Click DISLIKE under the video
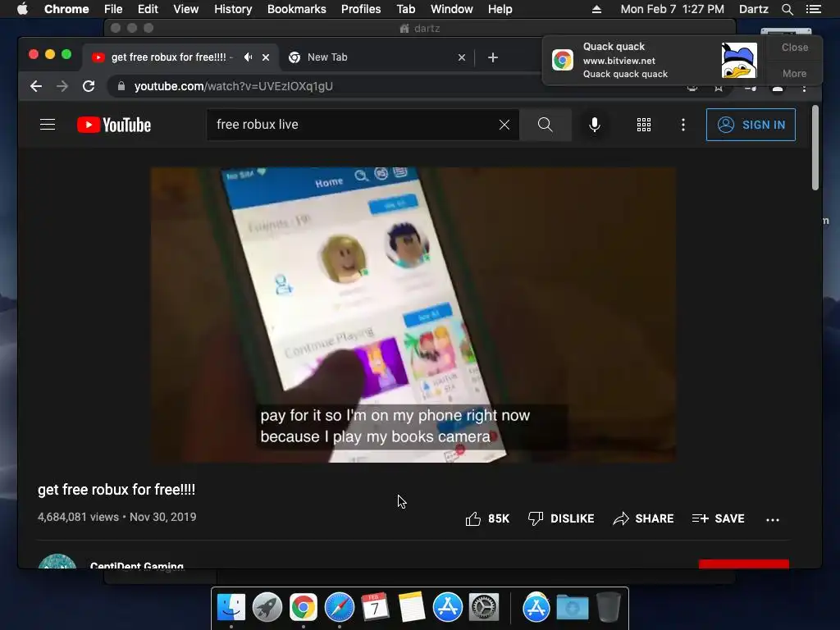The height and width of the screenshot is (630, 840). (561, 518)
